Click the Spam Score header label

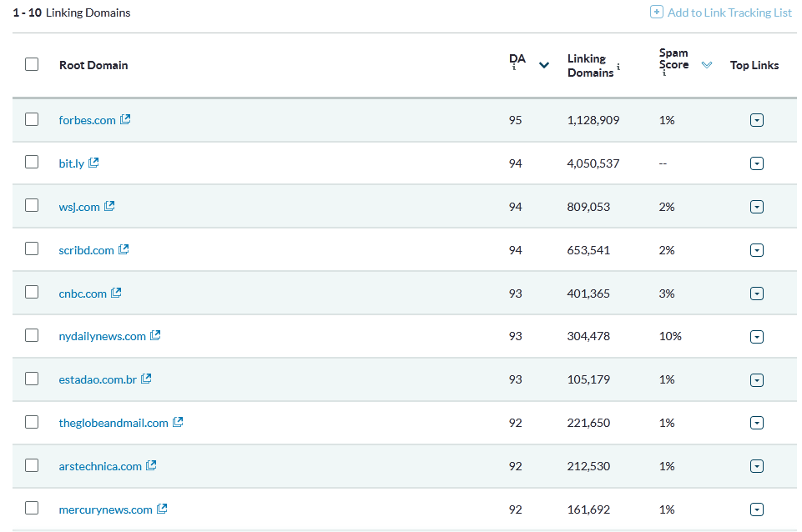(x=673, y=58)
